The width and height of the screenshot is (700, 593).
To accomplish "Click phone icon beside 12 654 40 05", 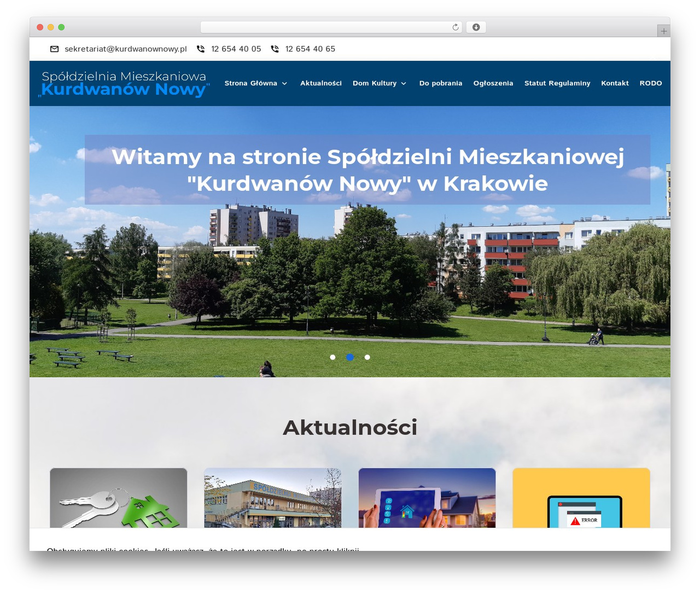I will coord(201,49).
